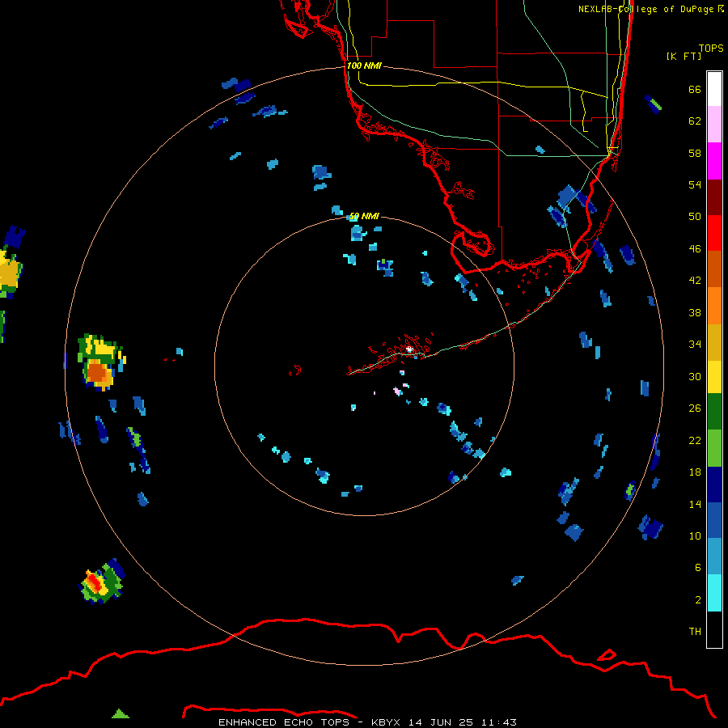This screenshot has width=728, height=728.
Task: Select the bright yellow legend swatch near 30
Action: [x=714, y=377]
